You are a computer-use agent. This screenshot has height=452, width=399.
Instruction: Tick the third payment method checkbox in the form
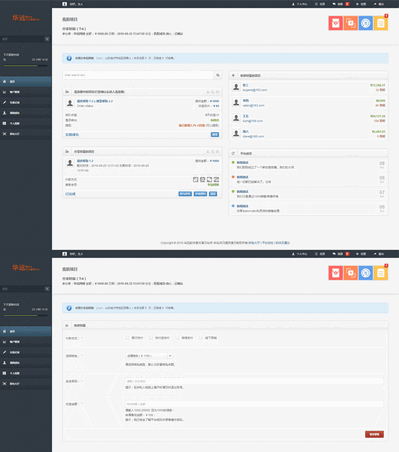177,338
